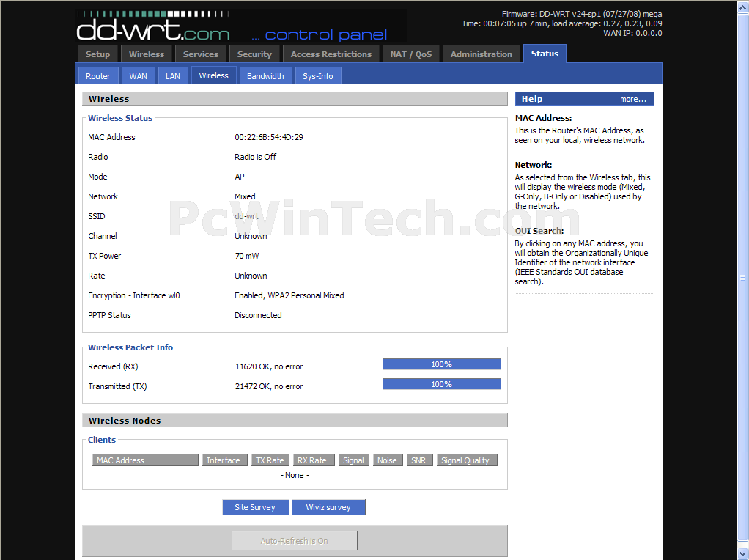The width and height of the screenshot is (749, 560).
Task: Click the dd-wrt.com logo
Action: pyautogui.click(x=153, y=27)
